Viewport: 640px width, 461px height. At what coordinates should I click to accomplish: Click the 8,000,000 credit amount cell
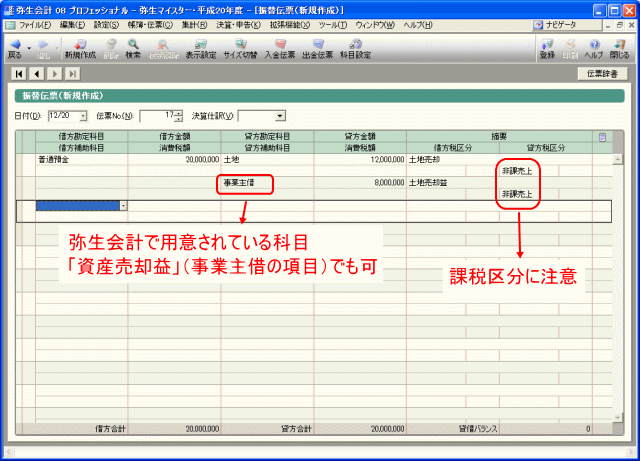[360, 183]
